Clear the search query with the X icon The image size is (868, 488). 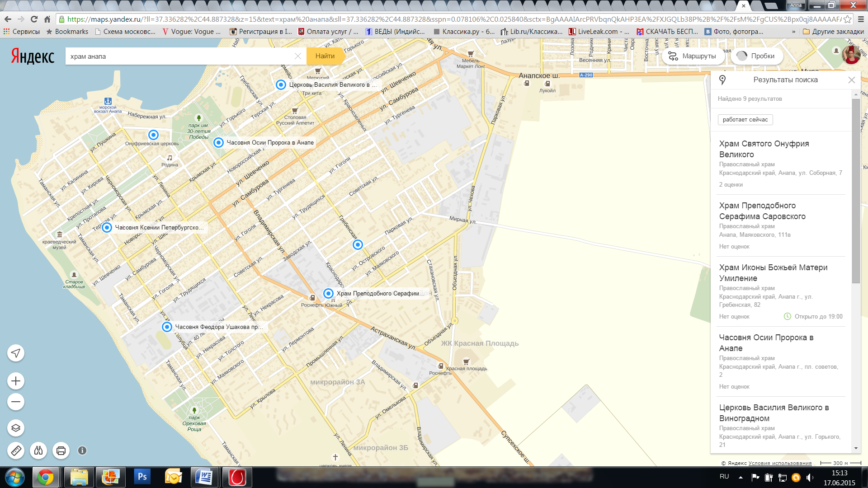[298, 56]
